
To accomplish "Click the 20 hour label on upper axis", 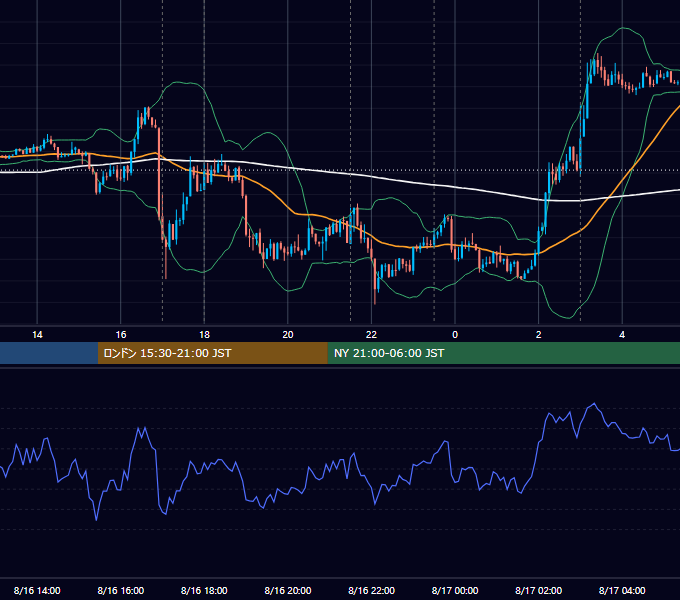I will coord(288,335).
